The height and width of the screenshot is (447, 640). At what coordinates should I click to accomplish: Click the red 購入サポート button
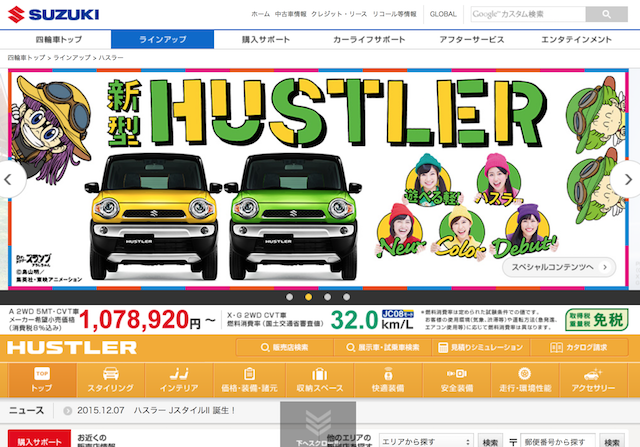[x=40, y=439]
